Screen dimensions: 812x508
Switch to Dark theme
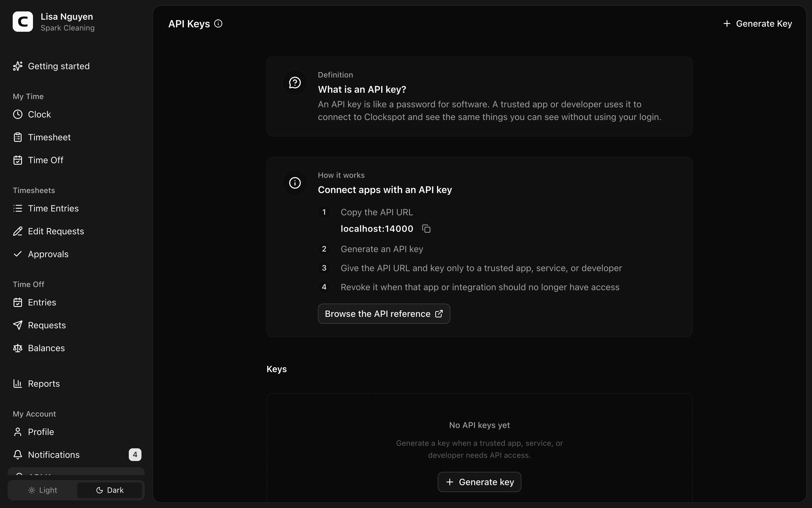click(110, 490)
